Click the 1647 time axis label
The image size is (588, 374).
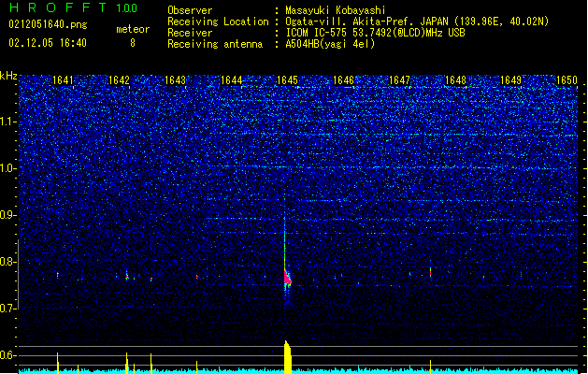pos(400,80)
